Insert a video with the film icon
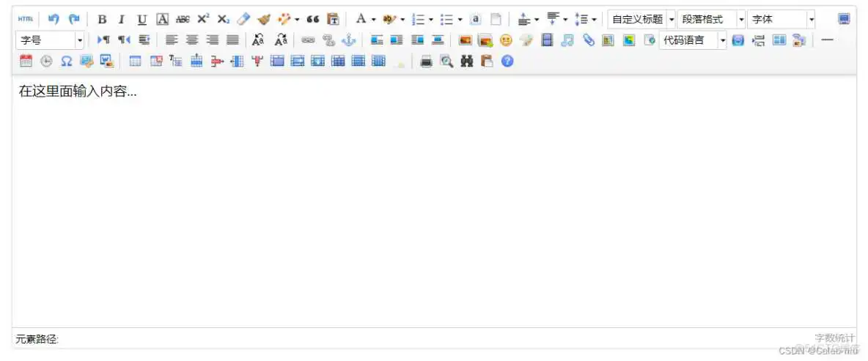This screenshot has height=361, width=868. coord(547,40)
